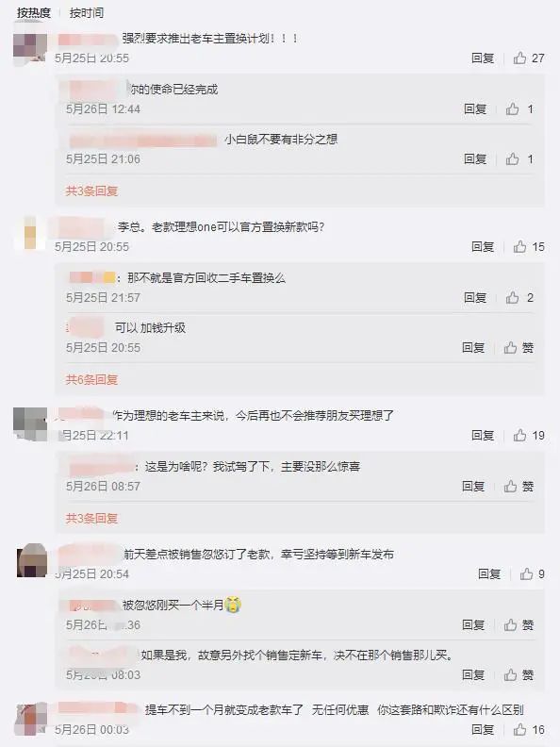The image size is (560, 747).
Task: Expand 共6条回复 replies thread
Action: (x=91, y=380)
